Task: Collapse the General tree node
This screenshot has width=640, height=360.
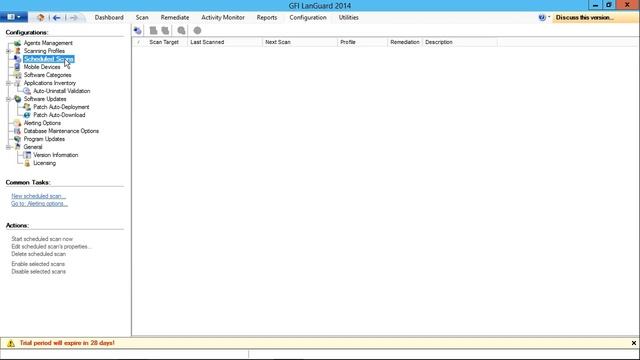Action: tap(8, 147)
